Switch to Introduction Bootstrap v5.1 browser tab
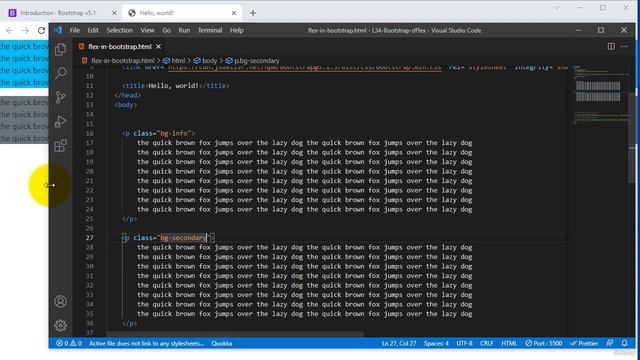 pyautogui.click(x=58, y=13)
